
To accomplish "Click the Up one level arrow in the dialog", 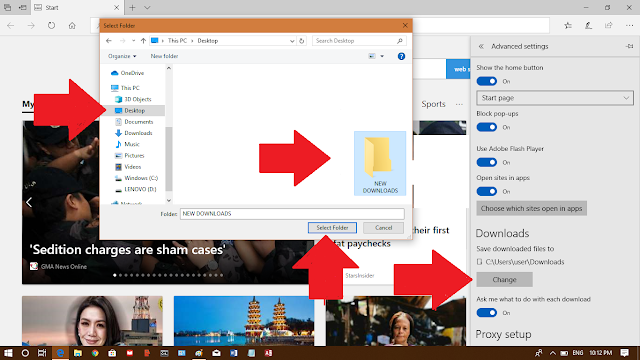I will pos(143,40).
